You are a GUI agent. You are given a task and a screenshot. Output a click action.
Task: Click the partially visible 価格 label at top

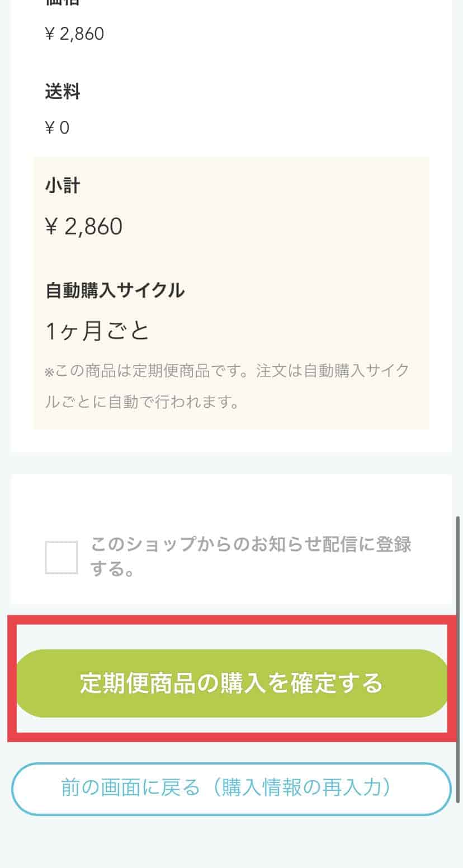[x=63, y=3]
